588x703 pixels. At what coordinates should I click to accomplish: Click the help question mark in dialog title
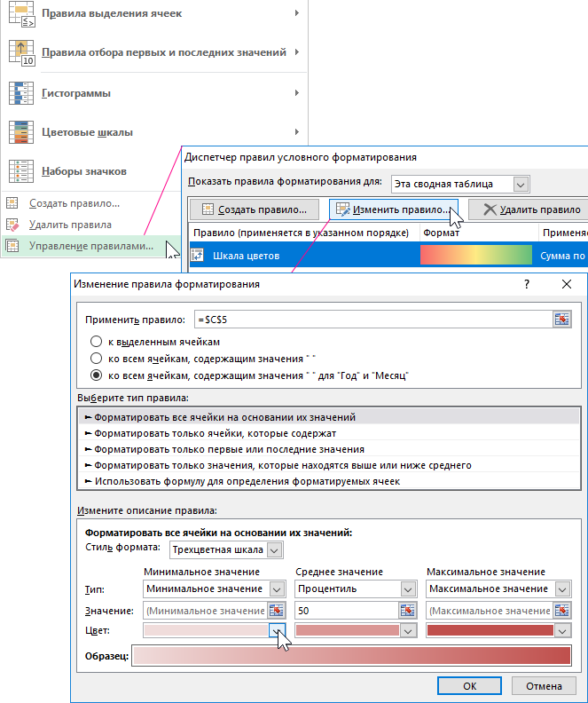(x=527, y=284)
